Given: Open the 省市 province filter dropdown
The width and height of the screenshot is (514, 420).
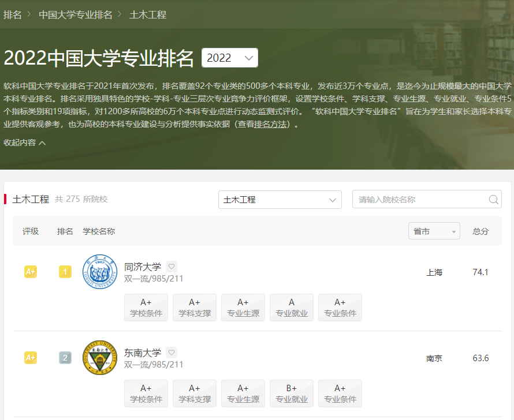Looking at the screenshot, I should click(x=434, y=230).
